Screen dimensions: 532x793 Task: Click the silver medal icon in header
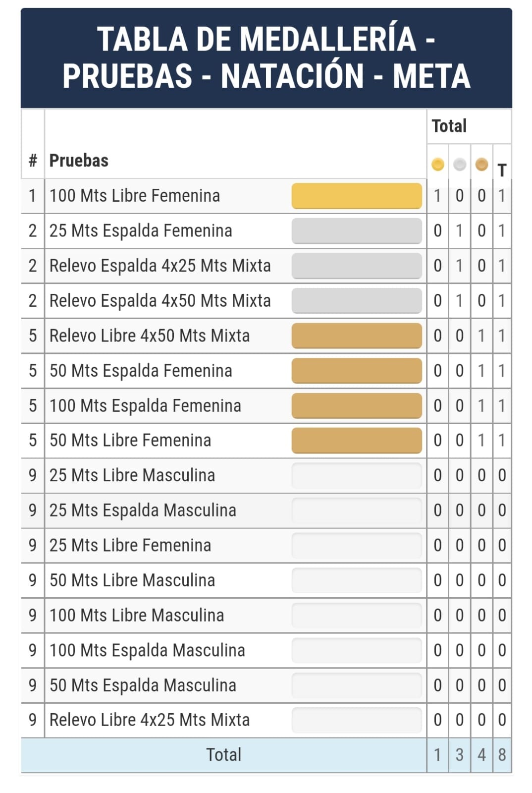(x=460, y=164)
